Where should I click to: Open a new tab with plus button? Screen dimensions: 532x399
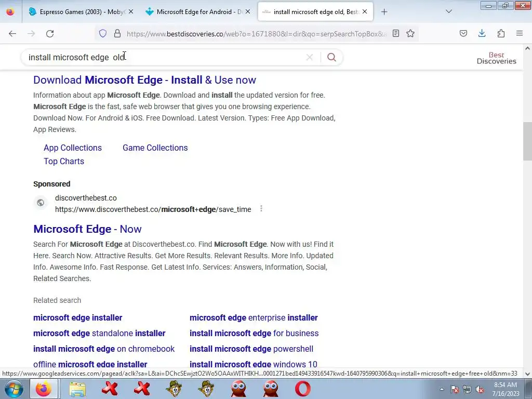click(384, 12)
